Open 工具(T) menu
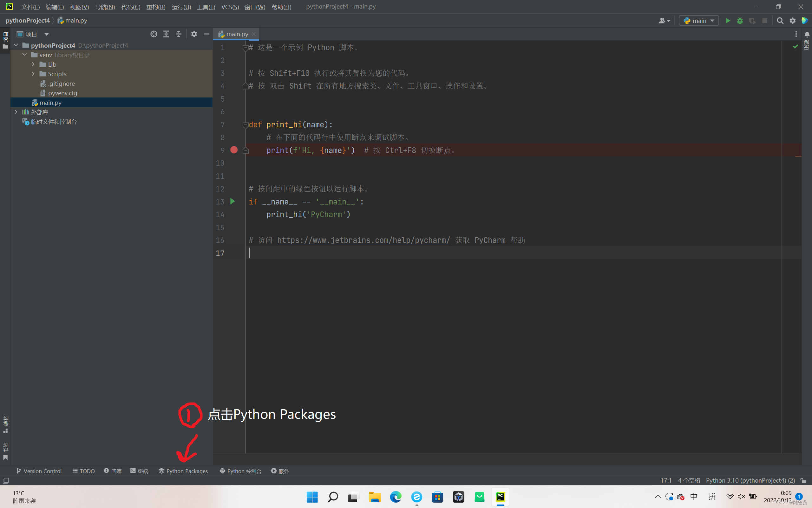 click(x=206, y=7)
